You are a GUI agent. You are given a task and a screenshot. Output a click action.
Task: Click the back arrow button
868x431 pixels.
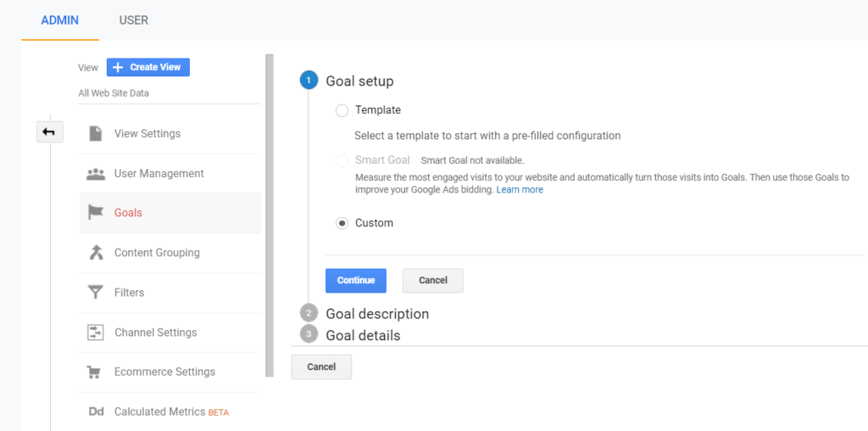[x=50, y=132]
